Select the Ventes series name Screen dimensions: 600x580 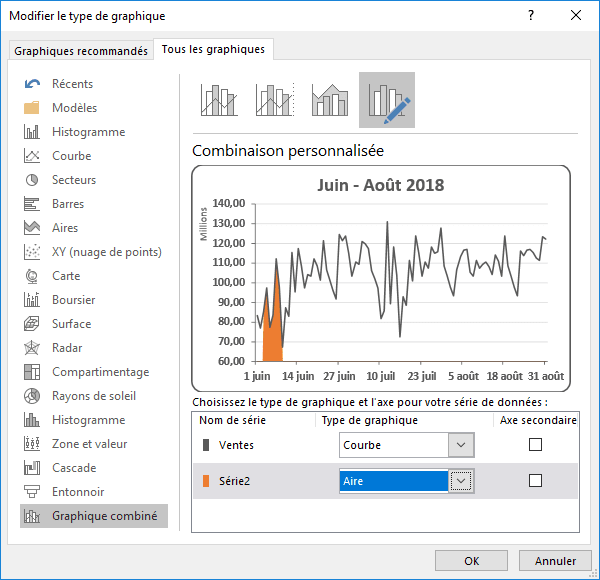coord(236,445)
